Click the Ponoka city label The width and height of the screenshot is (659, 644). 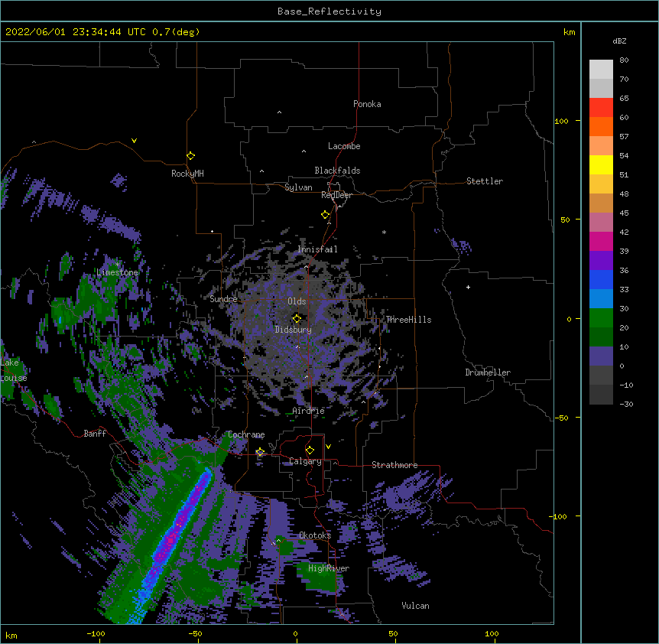click(x=367, y=104)
